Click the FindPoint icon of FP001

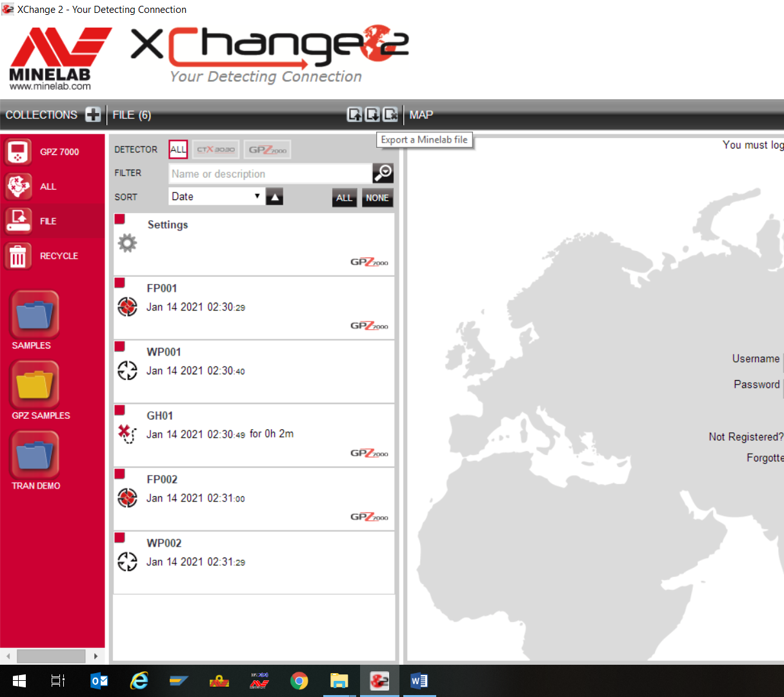[127, 307]
